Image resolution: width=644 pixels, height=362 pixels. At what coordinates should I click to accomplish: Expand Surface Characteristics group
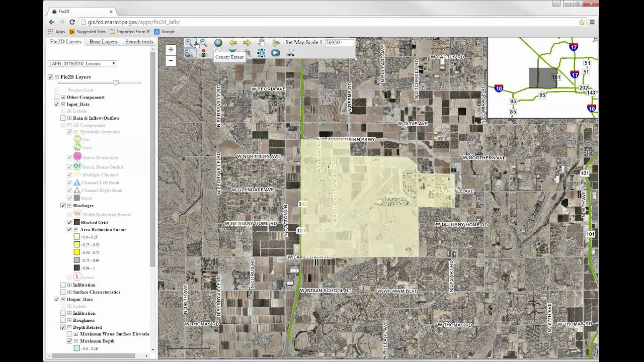coord(69,292)
